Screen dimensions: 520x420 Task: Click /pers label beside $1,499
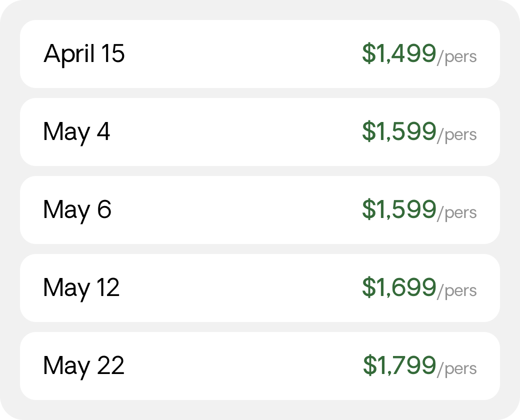[456, 57]
